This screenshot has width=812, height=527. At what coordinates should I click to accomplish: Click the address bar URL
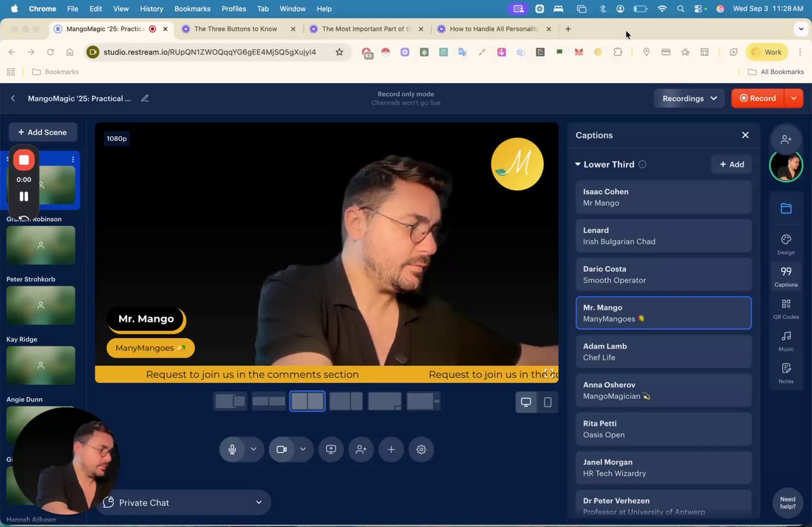209,52
